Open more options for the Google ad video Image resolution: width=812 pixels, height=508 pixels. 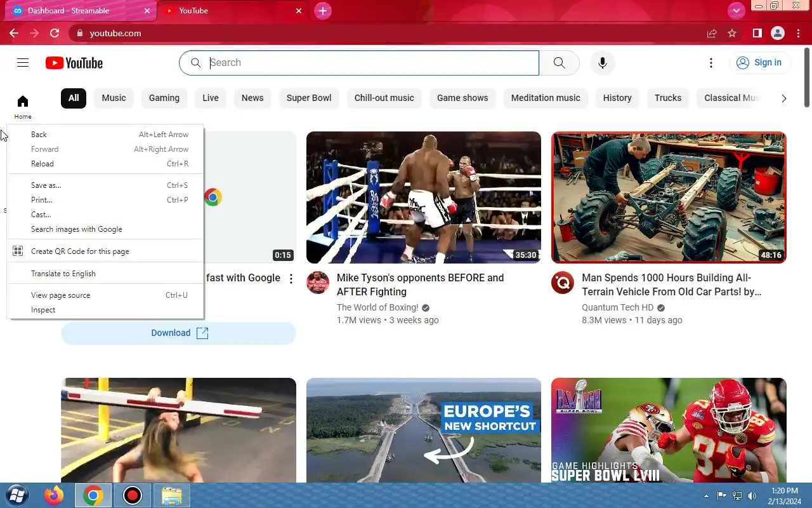pyautogui.click(x=291, y=279)
